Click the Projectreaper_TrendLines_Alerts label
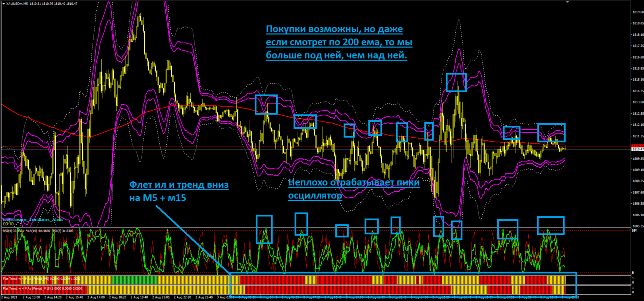Viewport: 644px width, 301px height. 33,219
